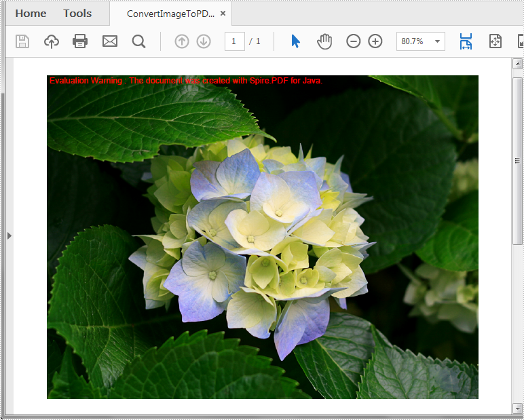Click the page number input field
The height and width of the screenshot is (420, 524).
click(x=234, y=41)
